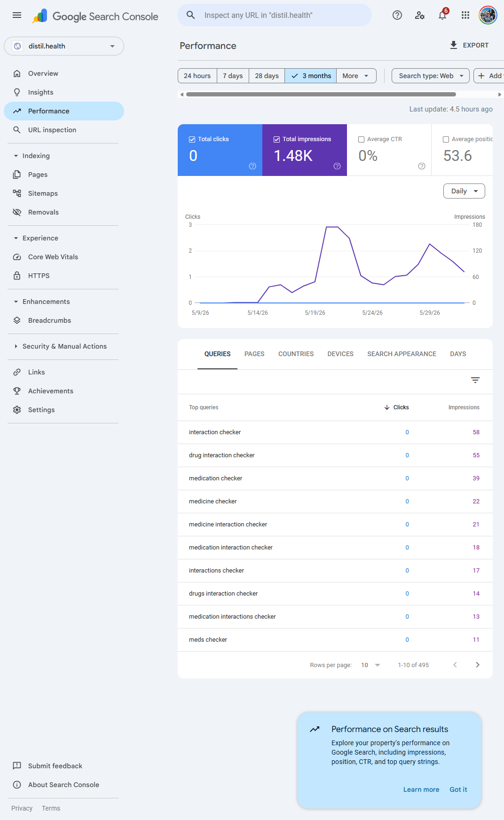Viewport: 504px width, 820px height.
Task: Click the Google Search Console logo
Action: tap(95, 16)
